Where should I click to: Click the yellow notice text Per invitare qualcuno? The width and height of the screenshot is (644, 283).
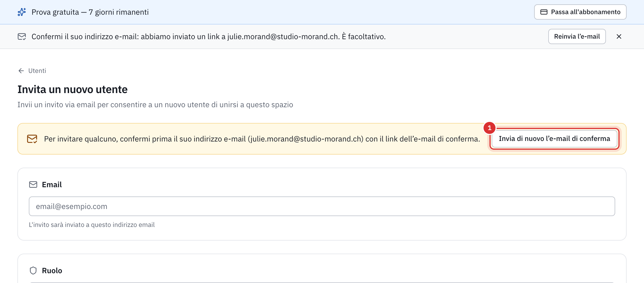click(262, 139)
